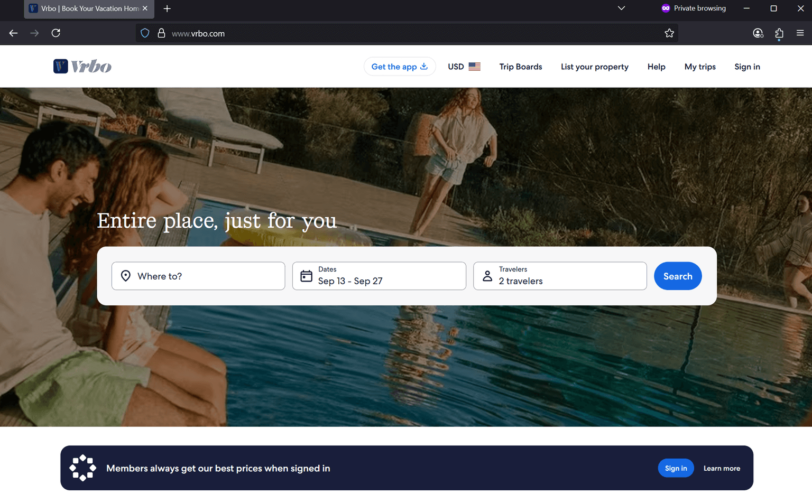Click the tracking protection shield icon
The image size is (812, 504).
point(145,33)
